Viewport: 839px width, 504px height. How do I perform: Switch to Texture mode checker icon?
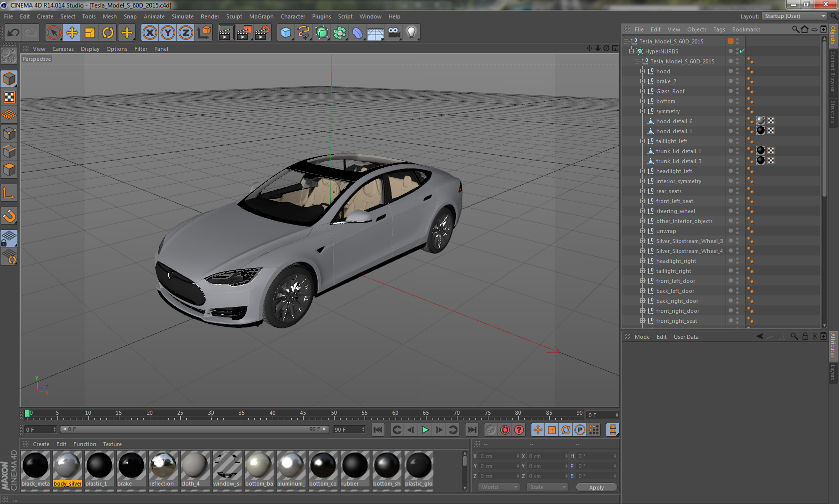click(9, 97)
